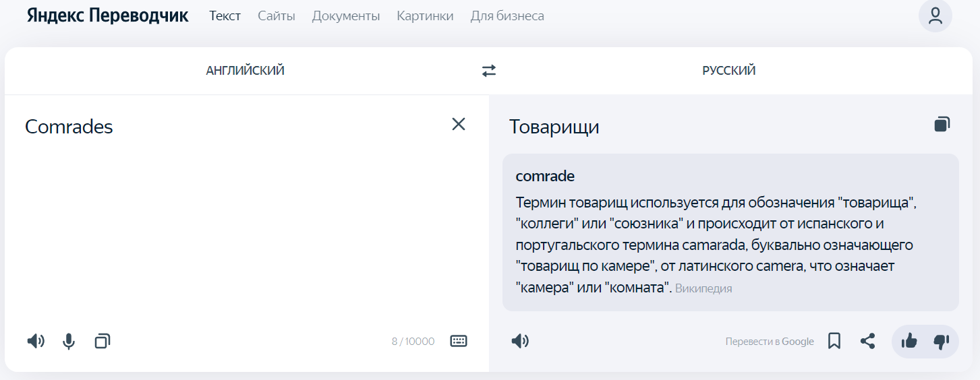
Task: Open the on-screen keyboard
Action: pos(459,341)
